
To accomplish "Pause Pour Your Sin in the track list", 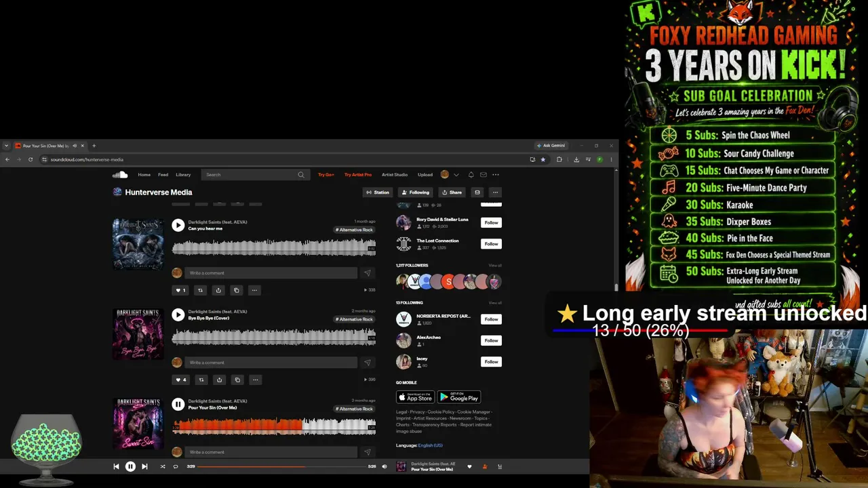I will (x=178, y=404).
